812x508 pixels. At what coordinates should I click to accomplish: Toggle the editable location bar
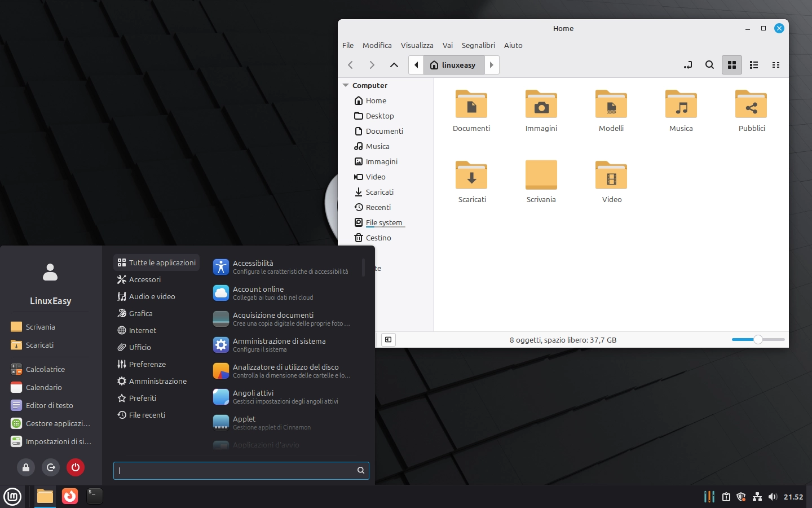[x=688, y=65]
